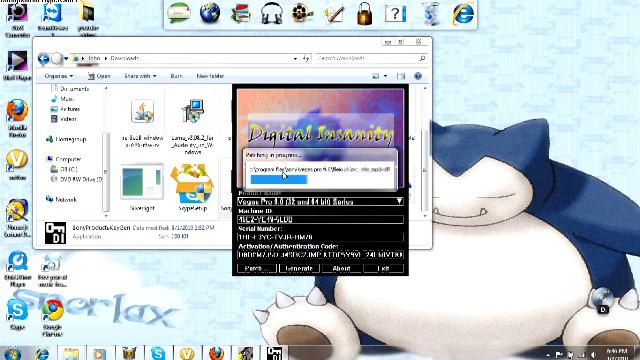Screen dimensions: 640x360
Task: Open the yellow V desktop shortcut
Action: (x=17, y=165)
